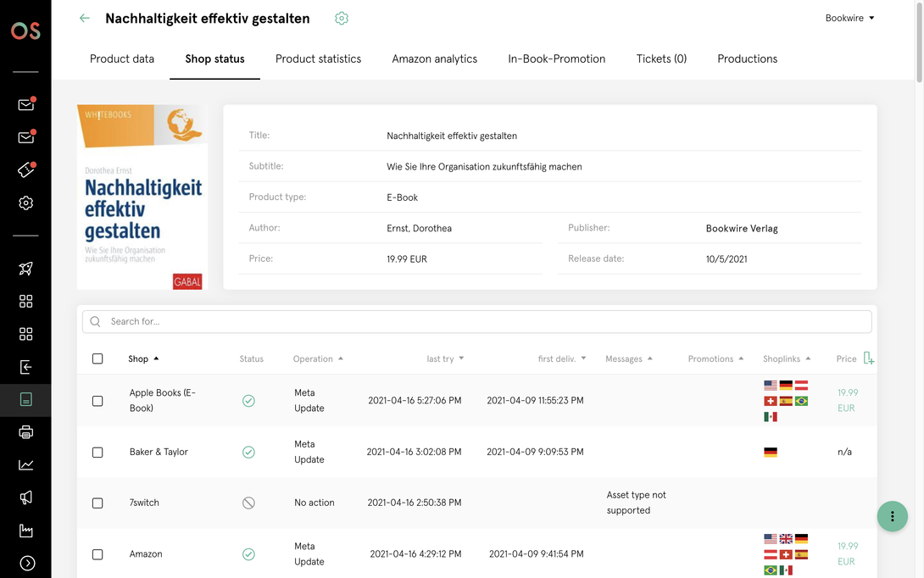Click the back arrow beside the title
The width and height of the screenshot is (924, 578).
click(84, 18)
